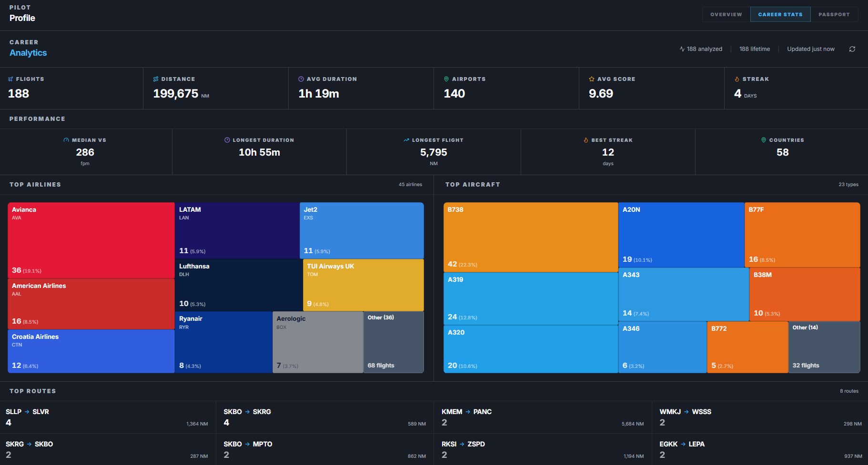
Task: Select the Ryanair airline tile
Action: click(223, 342)
